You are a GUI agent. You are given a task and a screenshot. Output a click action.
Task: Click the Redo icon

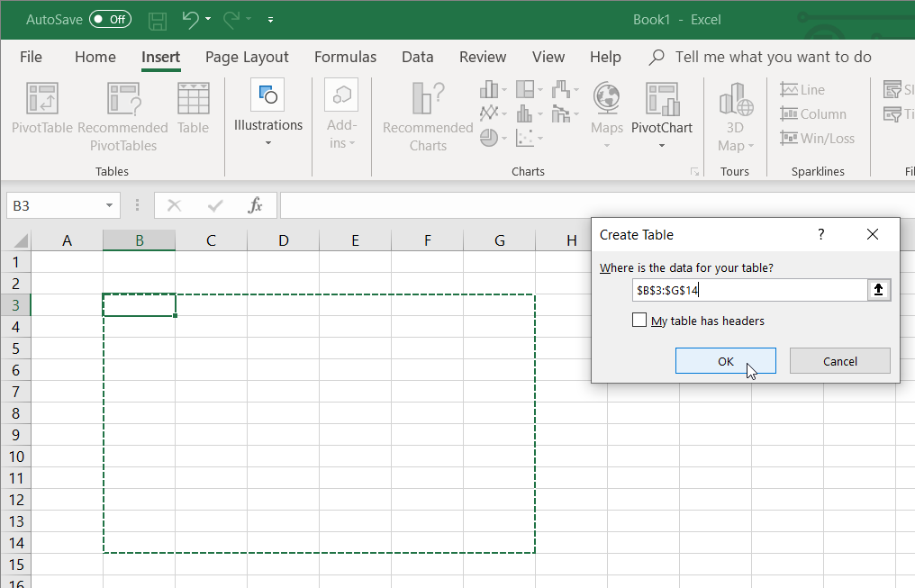(231, 20)
